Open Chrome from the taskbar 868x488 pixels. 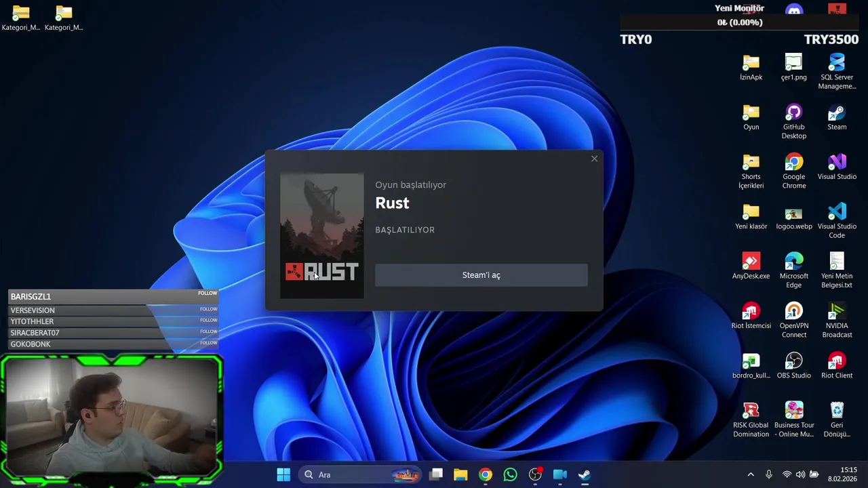tap(486, 474)
